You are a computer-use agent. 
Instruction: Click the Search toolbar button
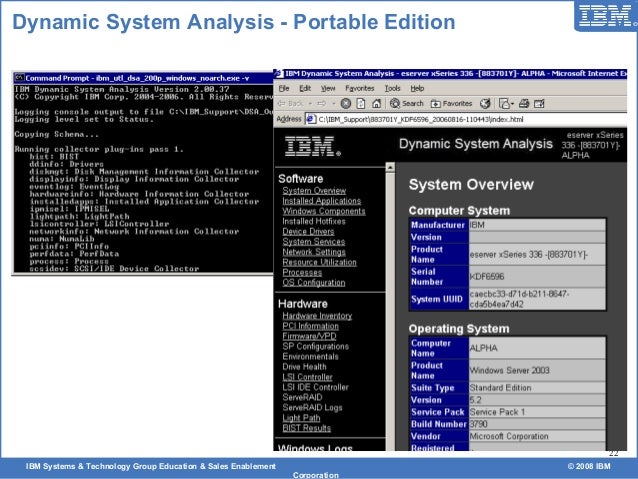click(406, 104)
